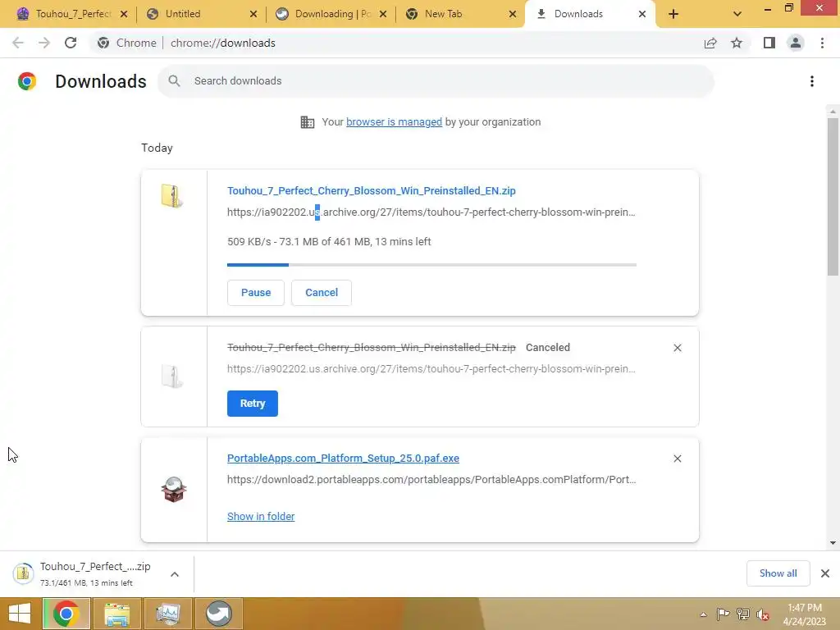This screenshot has height=630, width=840.
Task: Click the browser forward arrow
Action: click(44, 43)
